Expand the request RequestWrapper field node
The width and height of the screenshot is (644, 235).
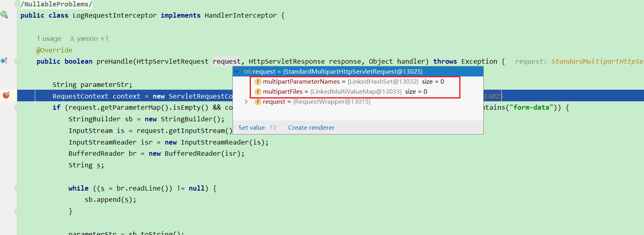tap(246, 102)
